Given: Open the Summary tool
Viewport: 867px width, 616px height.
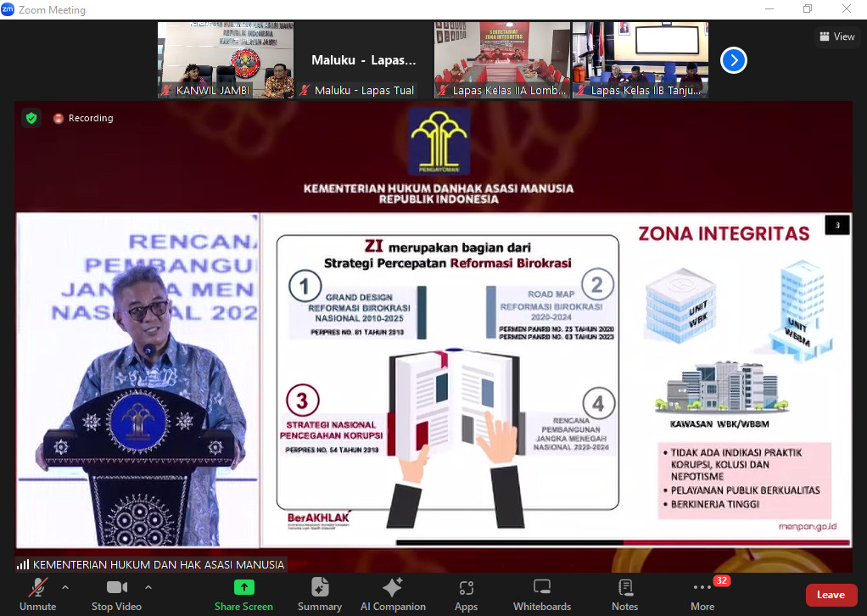Looking at the screenshot, I should pos(320,595).
